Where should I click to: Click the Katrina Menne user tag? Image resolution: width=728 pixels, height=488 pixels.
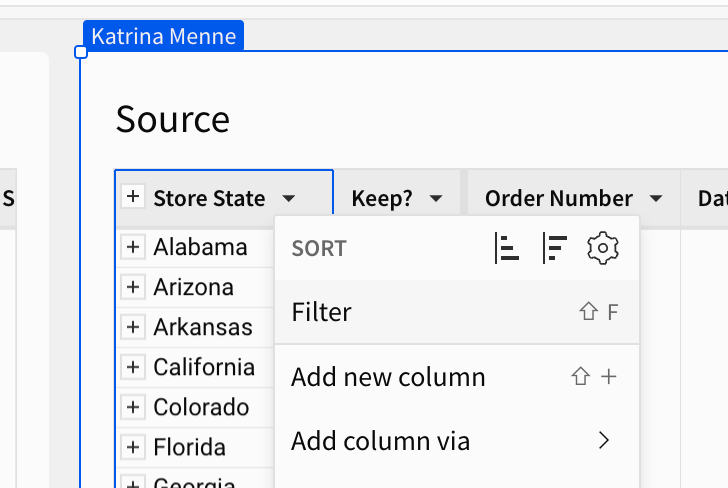tap(163, 36)
